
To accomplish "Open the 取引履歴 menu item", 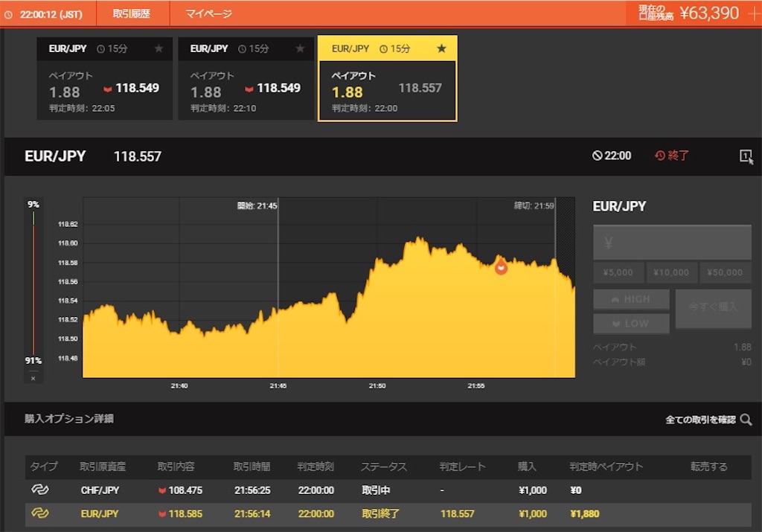I will coord(131,13).
